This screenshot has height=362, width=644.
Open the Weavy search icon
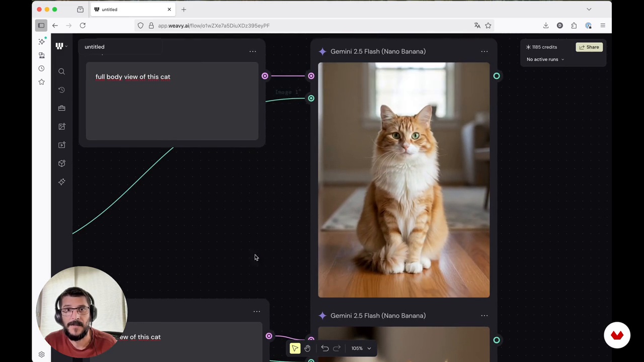click(61, 72)
